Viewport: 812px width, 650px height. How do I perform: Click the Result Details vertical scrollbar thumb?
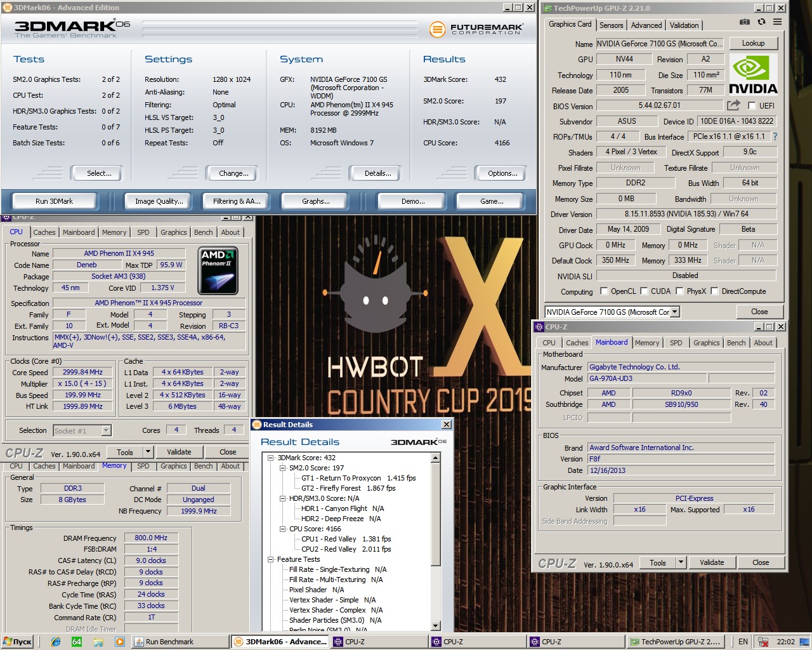pyautogui.click(x=436, y=515)
